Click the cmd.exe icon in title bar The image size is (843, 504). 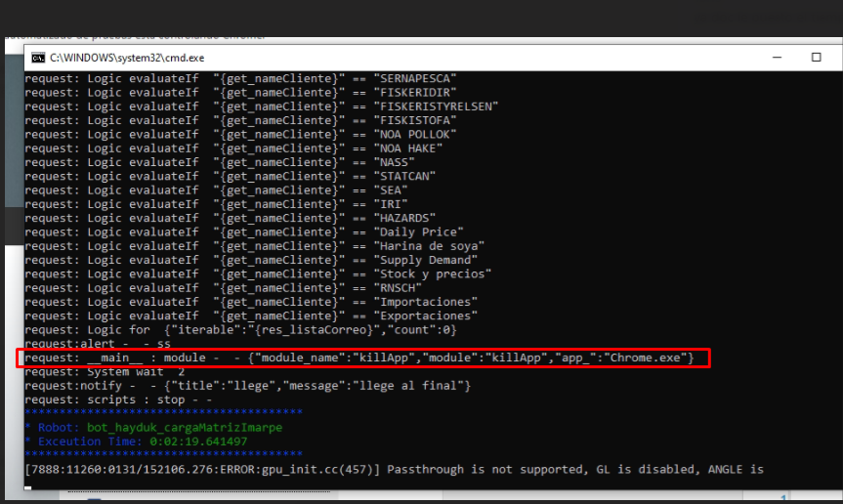(37, 58)
